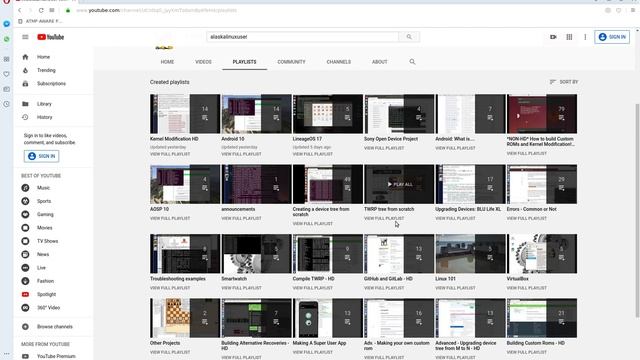
Task: Click the News sidebar icon
Action: pos(25,254)
